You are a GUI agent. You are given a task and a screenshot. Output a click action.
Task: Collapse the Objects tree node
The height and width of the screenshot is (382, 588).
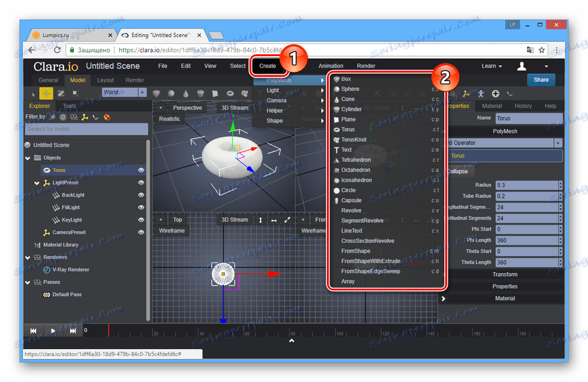(x=27, y=158)
